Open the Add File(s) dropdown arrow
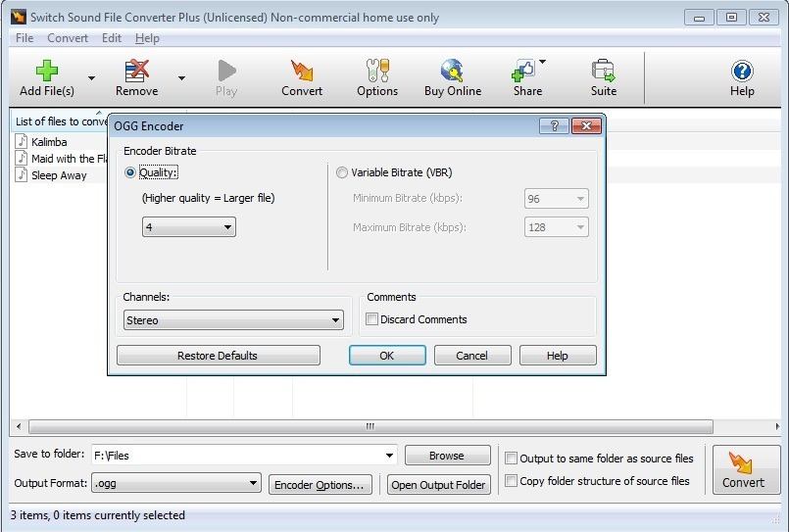 [91, 78]
